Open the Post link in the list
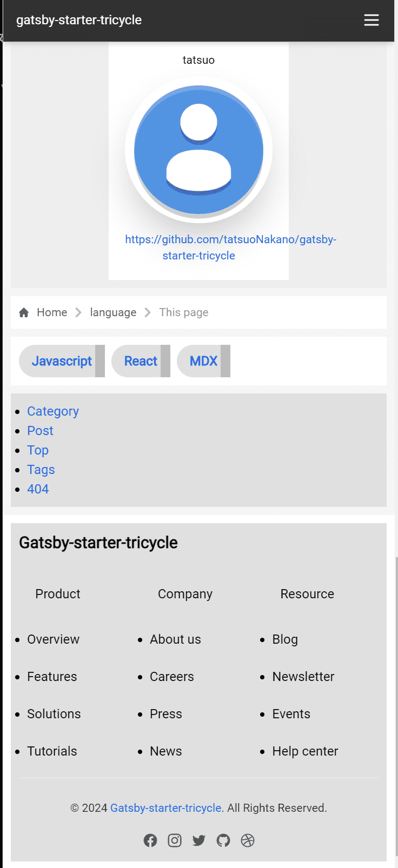 (x=41, y=431)
